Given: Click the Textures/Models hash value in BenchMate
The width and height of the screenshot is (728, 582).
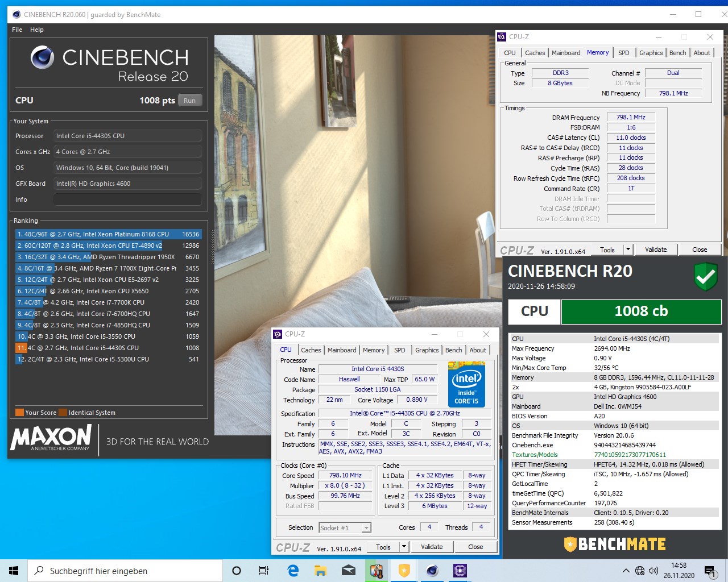Looking at the screenshot, I should (630, 455).
